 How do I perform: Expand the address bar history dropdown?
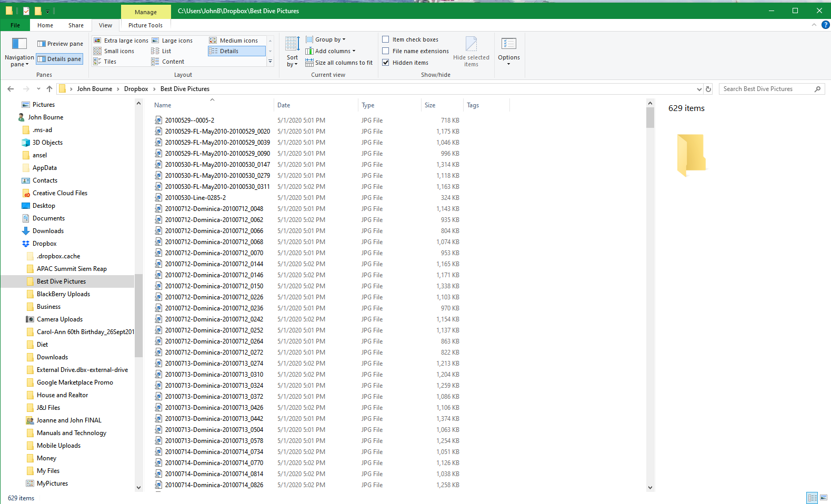pyautogui.click(x=699, y=89)
